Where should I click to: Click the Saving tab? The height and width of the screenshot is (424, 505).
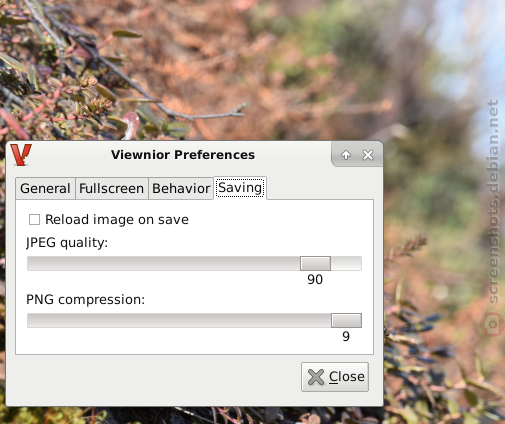pyautogui.click(x=240, y=188)
